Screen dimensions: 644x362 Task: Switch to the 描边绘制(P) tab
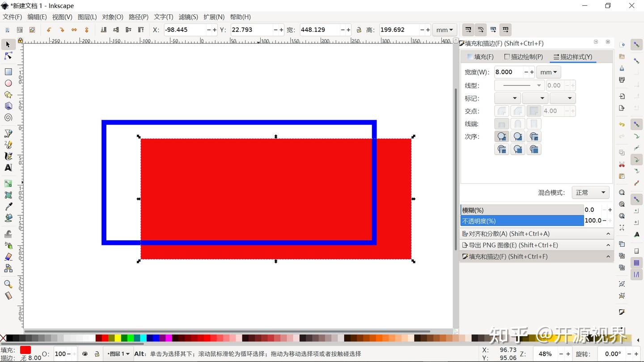(x=523, y=57)
